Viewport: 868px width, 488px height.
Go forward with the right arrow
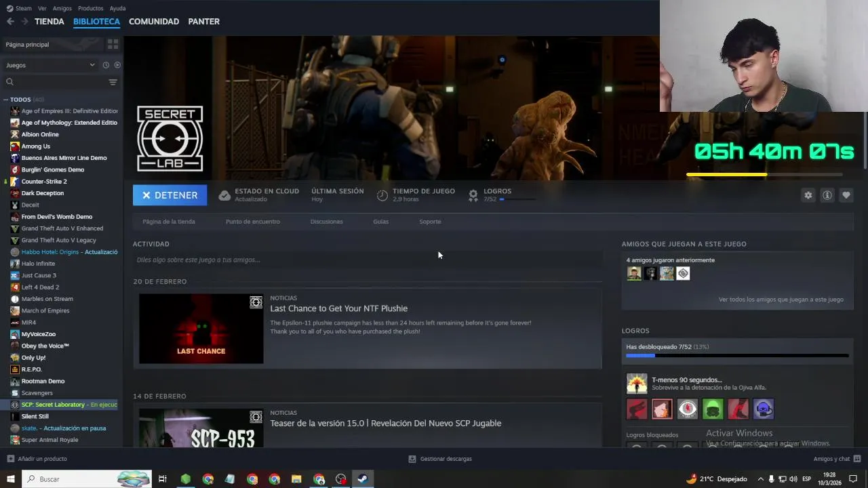pos(24,22)
